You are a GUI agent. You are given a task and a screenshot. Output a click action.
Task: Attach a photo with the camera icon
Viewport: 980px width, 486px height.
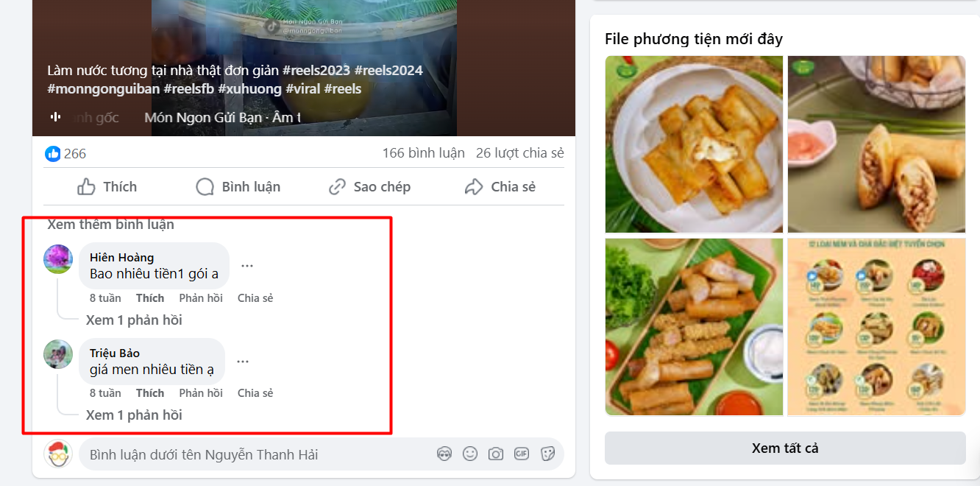coord(496,454)
